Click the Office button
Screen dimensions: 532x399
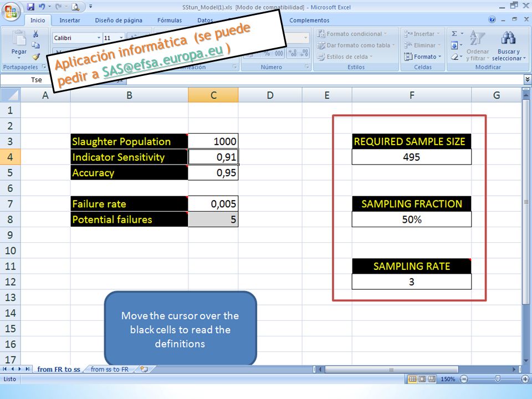tap(11, 11)
